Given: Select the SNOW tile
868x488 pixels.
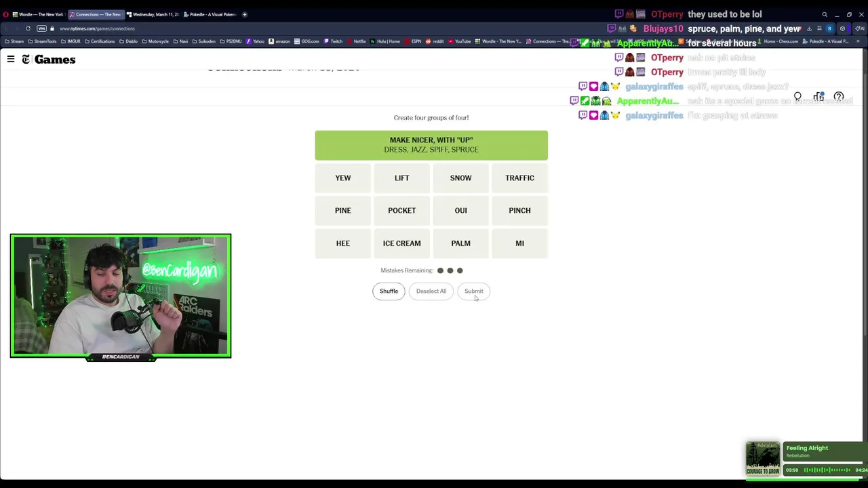Looking at the screenshot, I should click(x=460, y=178).
